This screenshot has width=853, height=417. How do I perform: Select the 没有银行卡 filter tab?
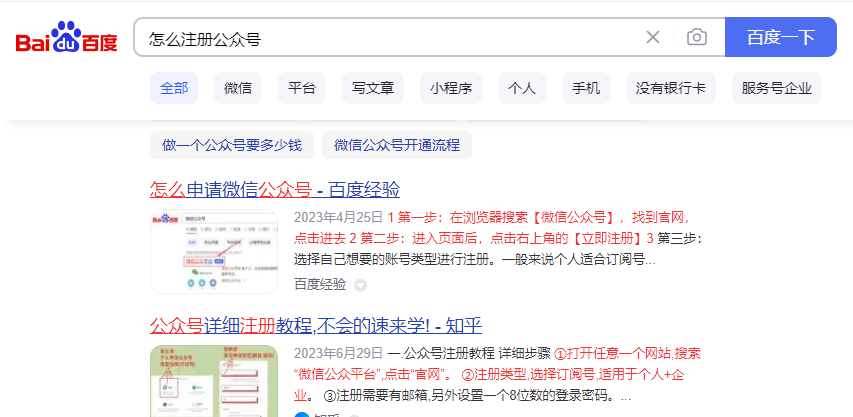pyautogui.click(x=671, y=88)
